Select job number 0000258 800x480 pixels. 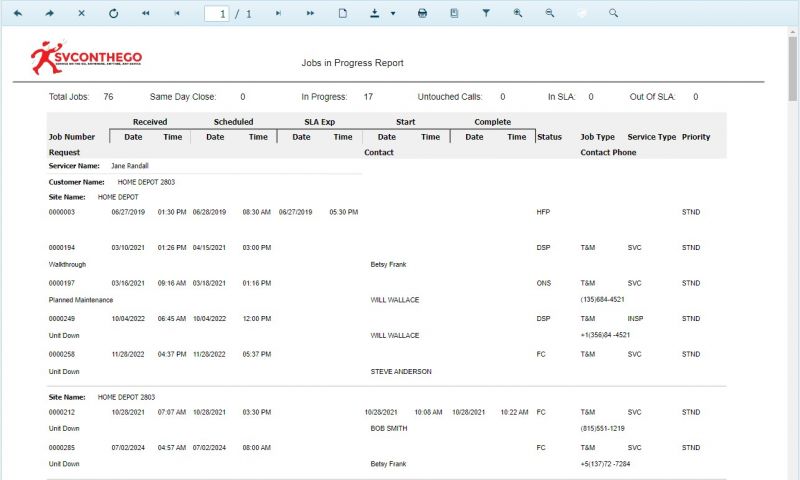pyautogui.click(x=62, y=355)
